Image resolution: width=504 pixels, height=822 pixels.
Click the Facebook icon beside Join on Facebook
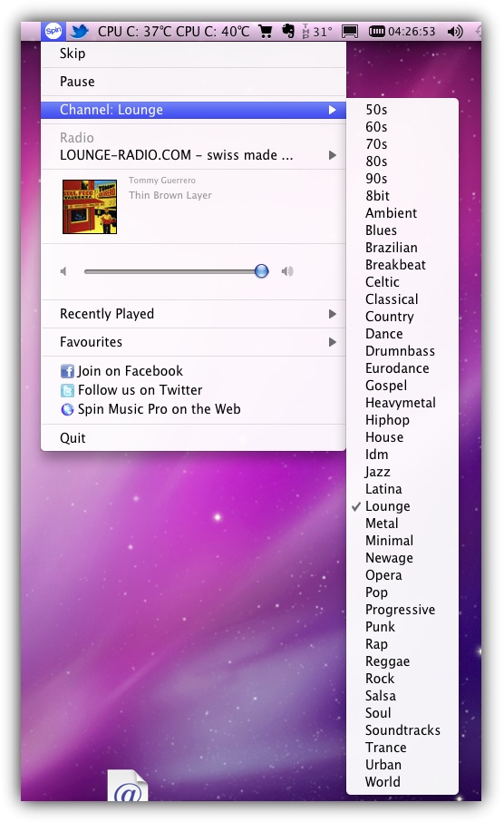point(68,371)
